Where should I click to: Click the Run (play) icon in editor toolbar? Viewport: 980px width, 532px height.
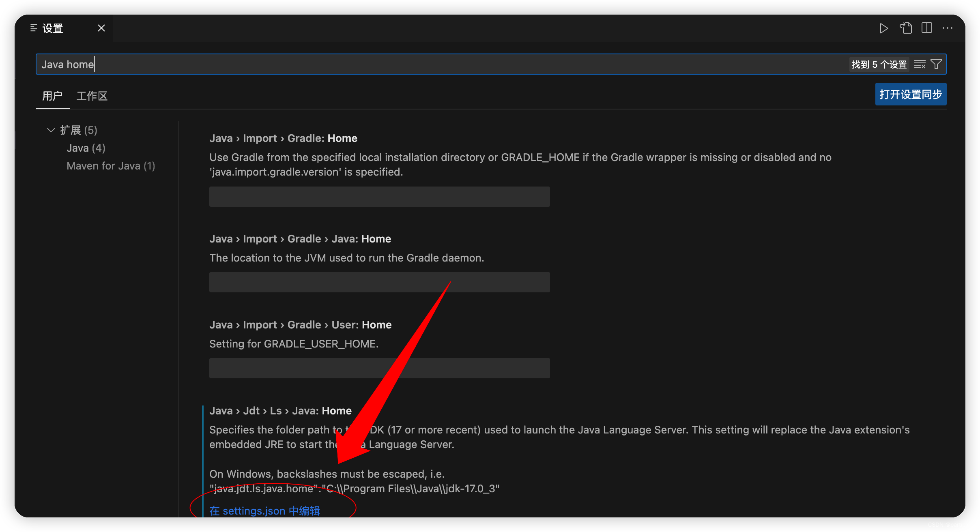click(883, 28)
